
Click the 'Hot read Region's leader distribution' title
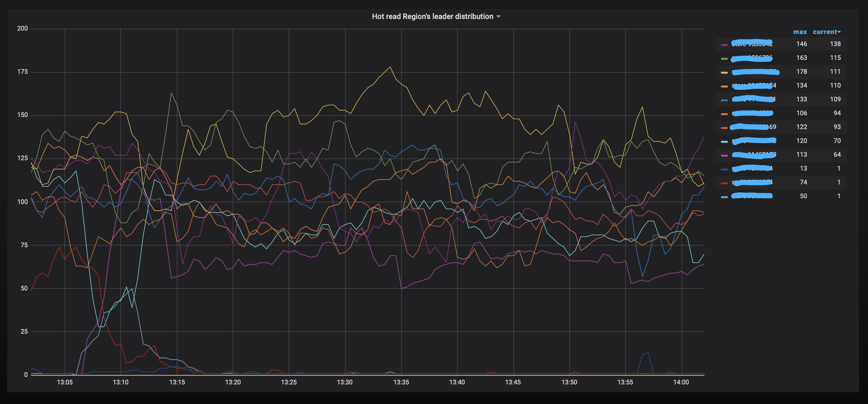tap(432, 16)
